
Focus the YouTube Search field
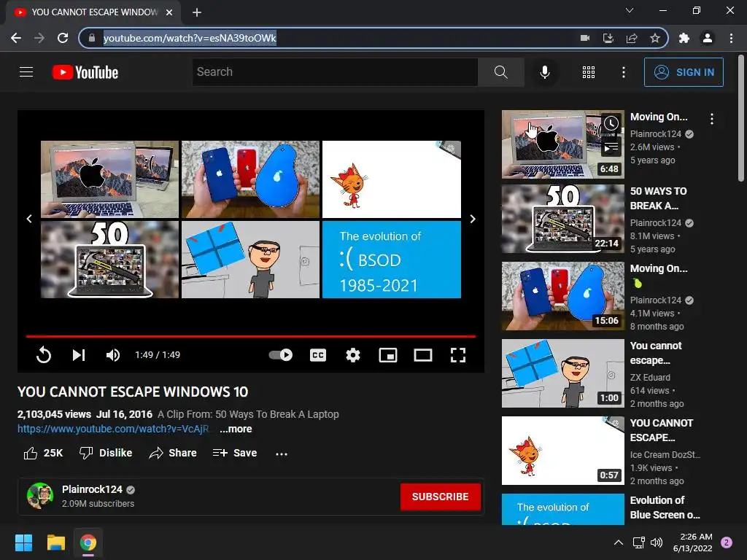pos(335,72)
